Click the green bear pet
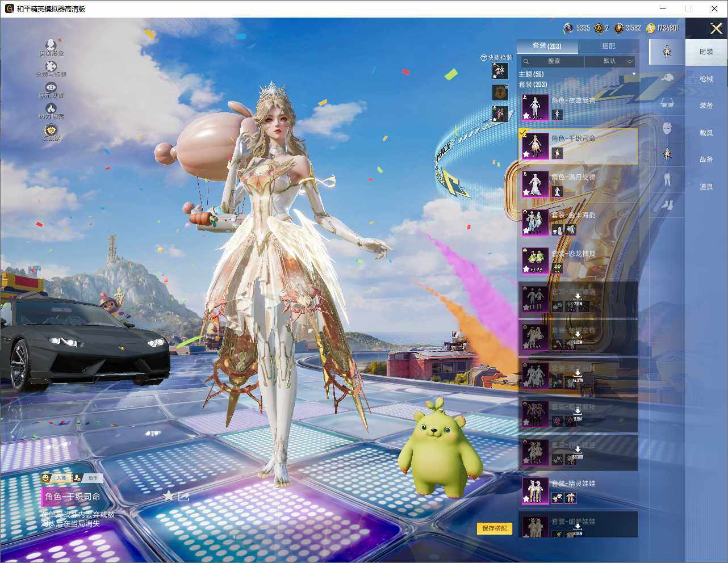 (440, 448)
